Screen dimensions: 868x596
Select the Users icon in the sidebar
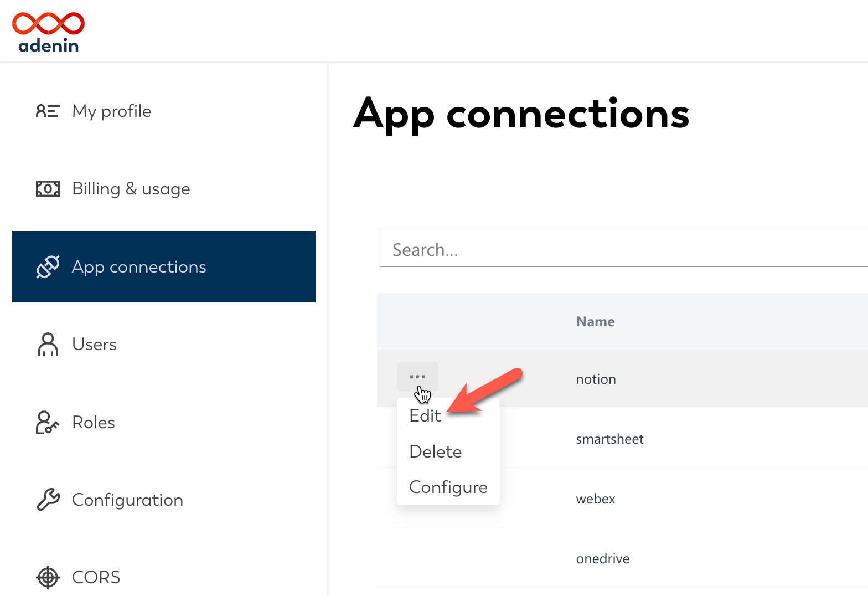click(x=48, y=345)
